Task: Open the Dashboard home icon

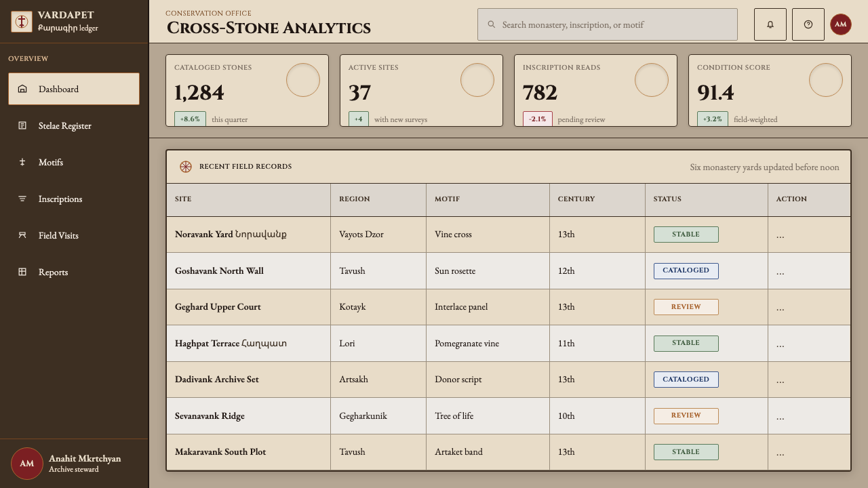Action: click(x=22, y=89)
